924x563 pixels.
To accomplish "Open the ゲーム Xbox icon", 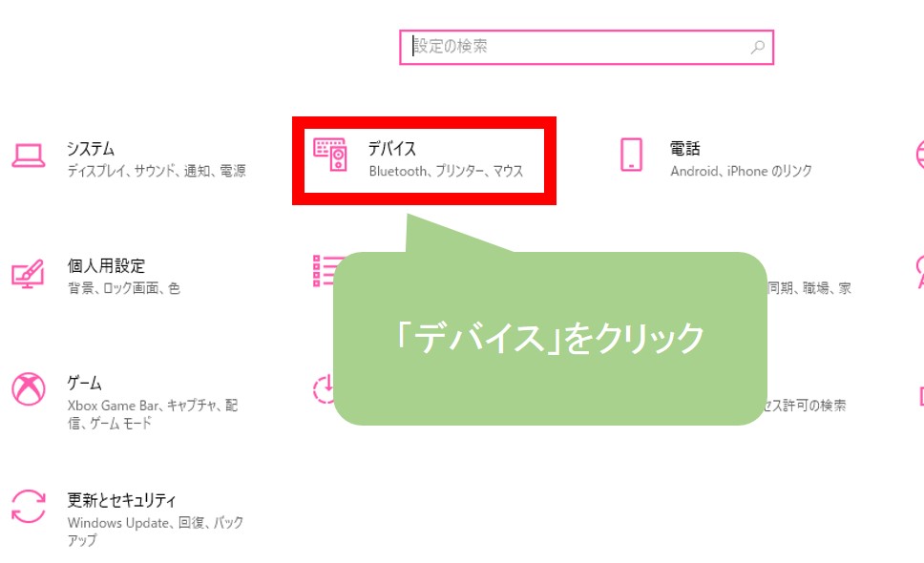I will 29,388.
